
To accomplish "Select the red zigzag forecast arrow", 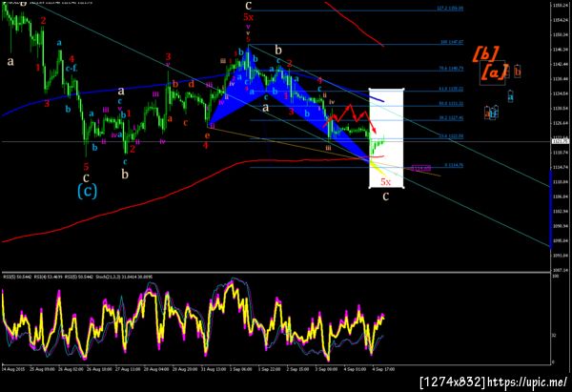I will click(x=350, y=118).
